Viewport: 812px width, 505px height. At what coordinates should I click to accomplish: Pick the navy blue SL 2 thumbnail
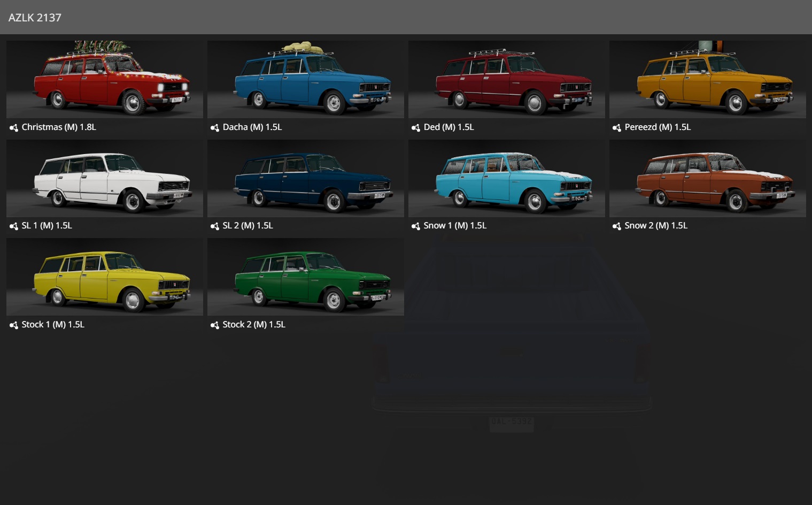coord(306,179)
